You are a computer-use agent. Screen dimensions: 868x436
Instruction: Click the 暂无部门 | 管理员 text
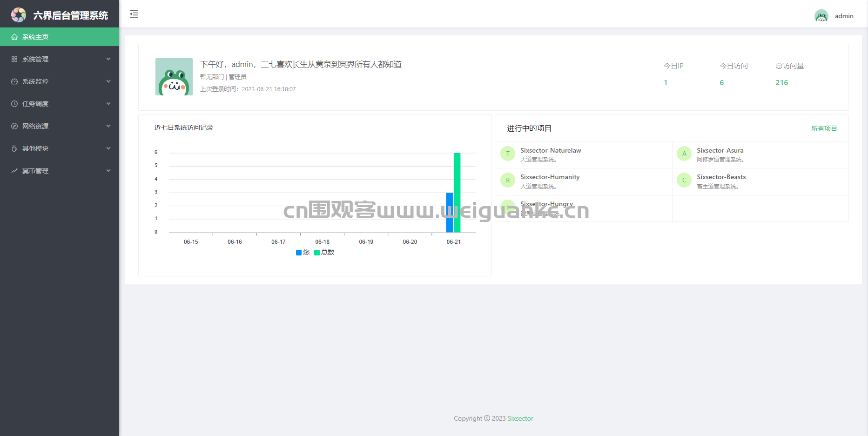223,77
